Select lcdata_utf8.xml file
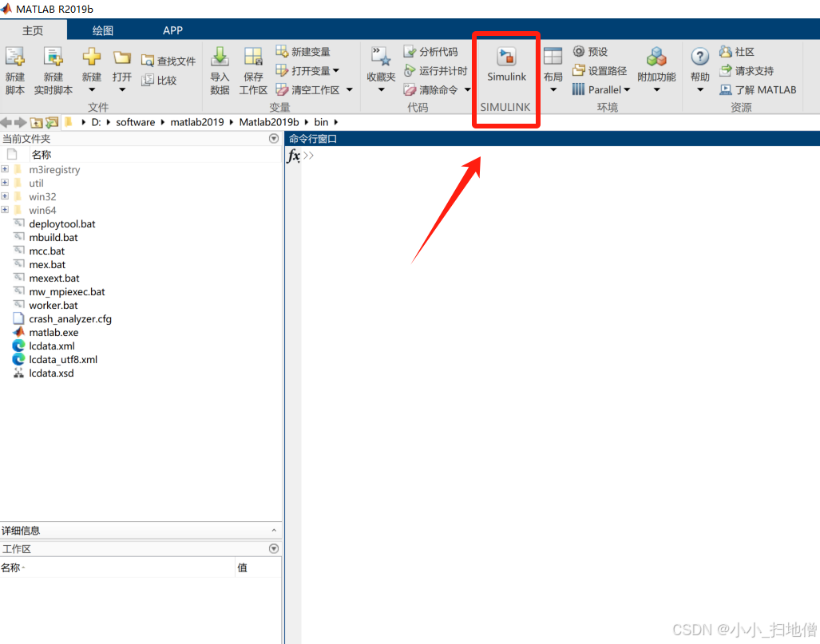This screenshot has width=820, height=644. (63, 360)
